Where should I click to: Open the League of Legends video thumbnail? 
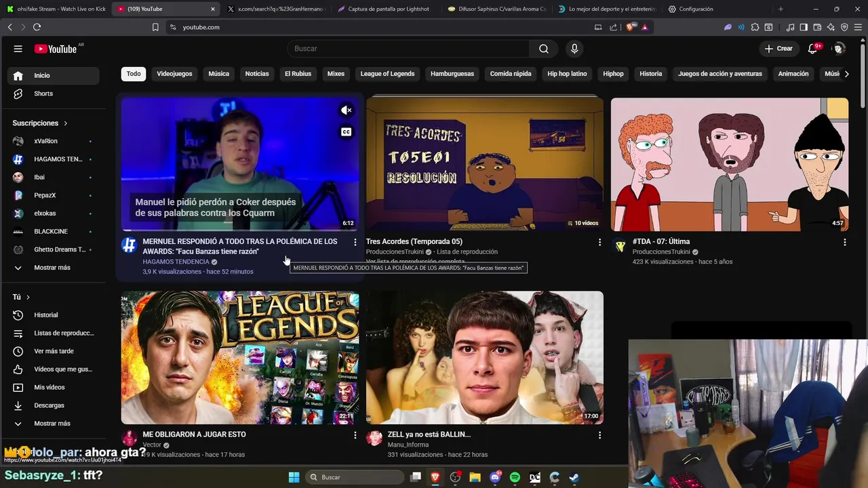(x=240, y=358)
